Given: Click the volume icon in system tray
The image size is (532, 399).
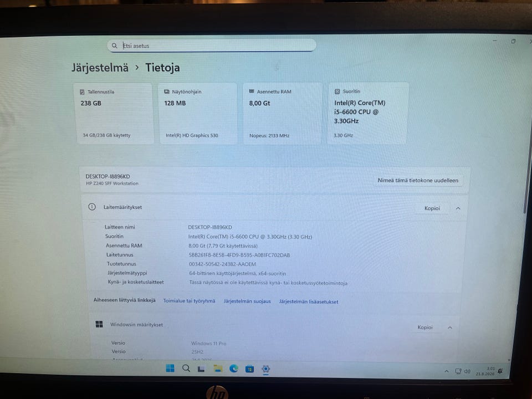Looking at the screenshot, I should click(x=467, y=371).
